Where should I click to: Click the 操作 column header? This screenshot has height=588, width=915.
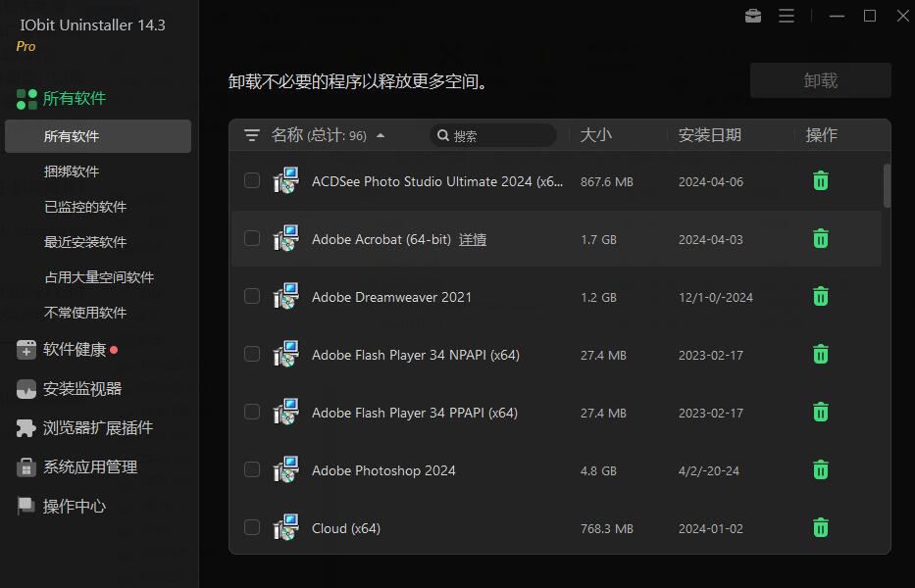(822, 135)
